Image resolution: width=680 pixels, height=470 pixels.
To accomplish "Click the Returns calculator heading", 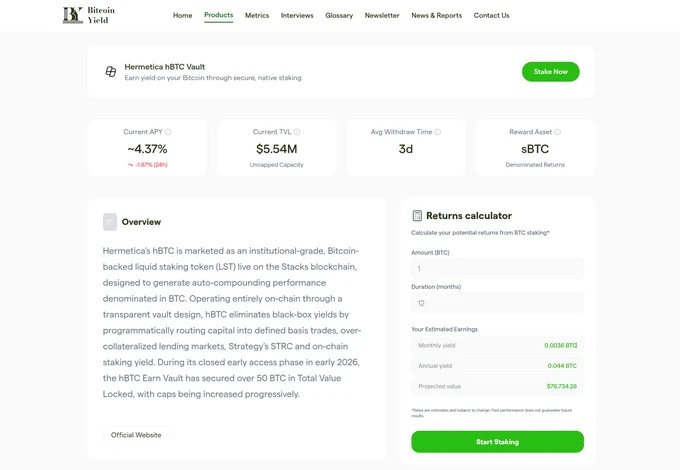I will tap(469, 215).
